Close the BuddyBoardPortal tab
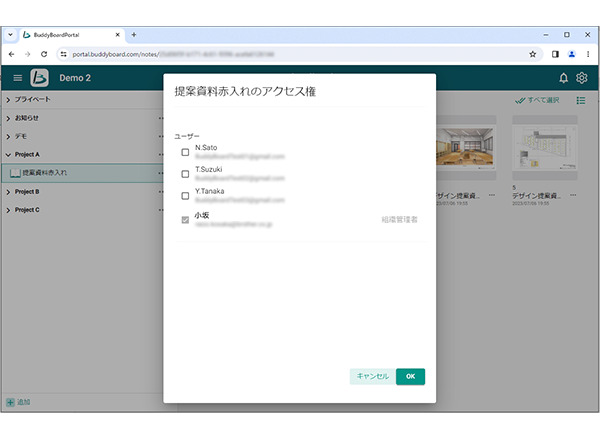600x439 pixels. click(117, 35)
